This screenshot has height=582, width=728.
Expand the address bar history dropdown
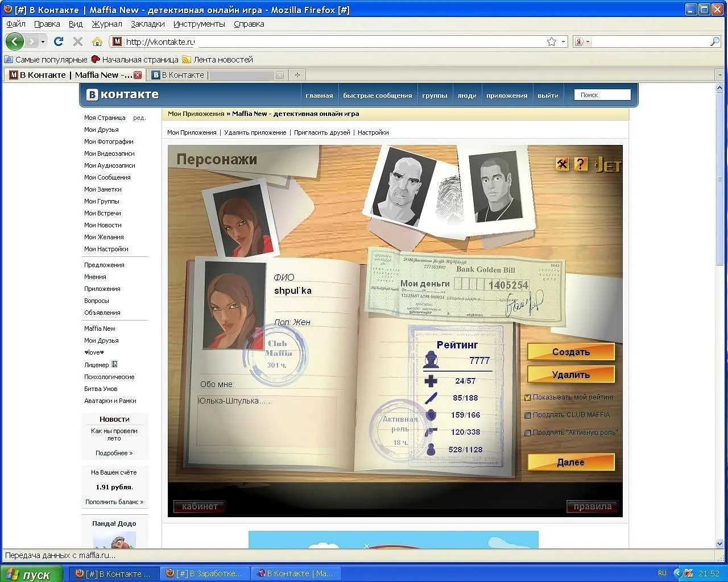(x=563, y=41)
